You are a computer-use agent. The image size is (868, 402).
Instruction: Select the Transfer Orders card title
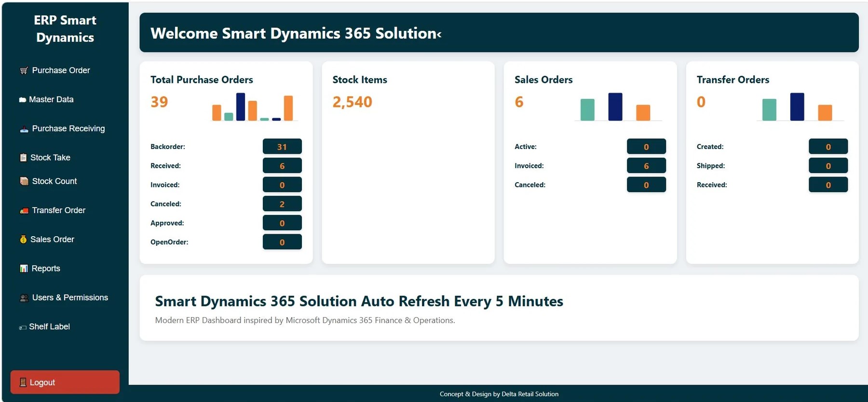click(x=733, y=80)
